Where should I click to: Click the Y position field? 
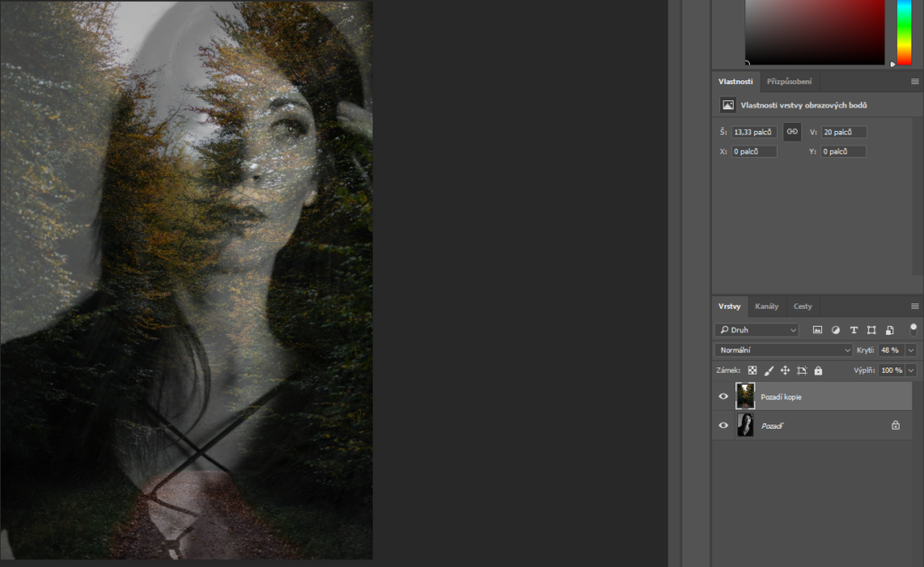click(844, 152)
